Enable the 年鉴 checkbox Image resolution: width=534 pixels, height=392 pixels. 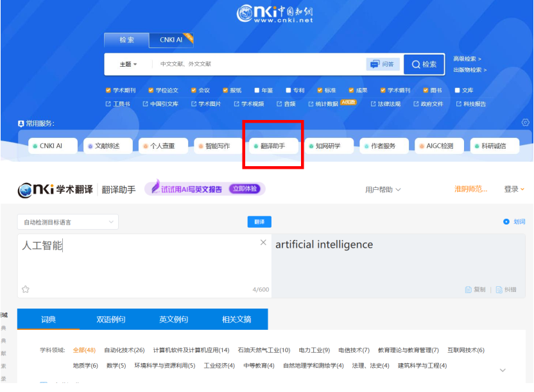pos(257,90)
